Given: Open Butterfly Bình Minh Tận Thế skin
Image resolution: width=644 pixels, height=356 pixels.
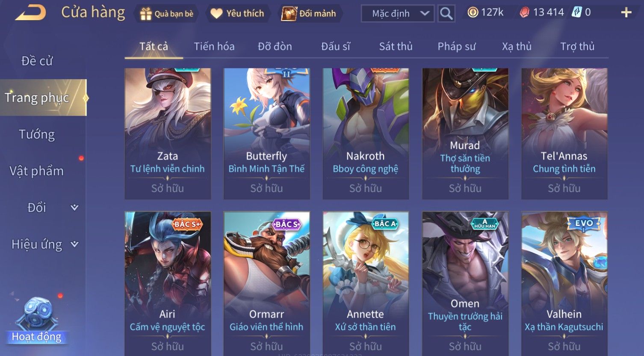Looking at the screenshot, I should pos(267,133).
